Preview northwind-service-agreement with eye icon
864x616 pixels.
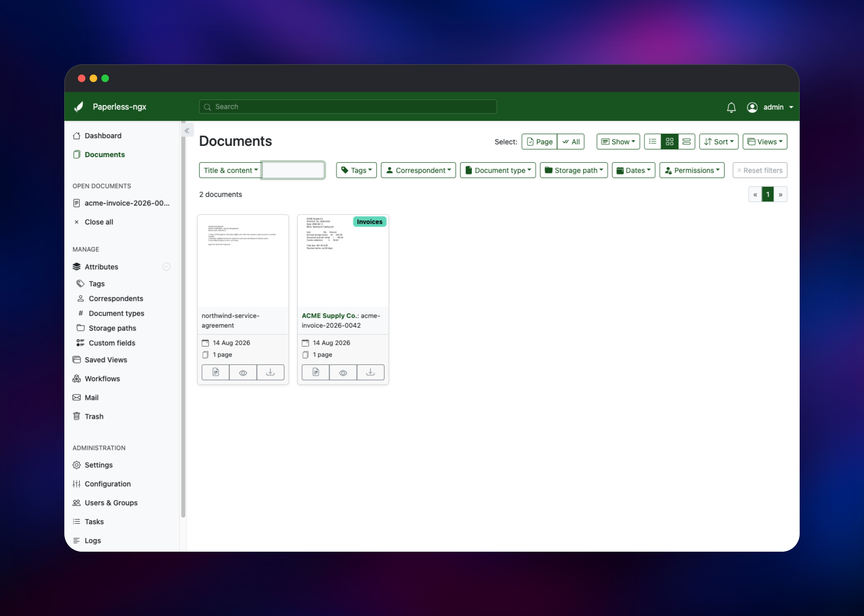coord(243,372)
